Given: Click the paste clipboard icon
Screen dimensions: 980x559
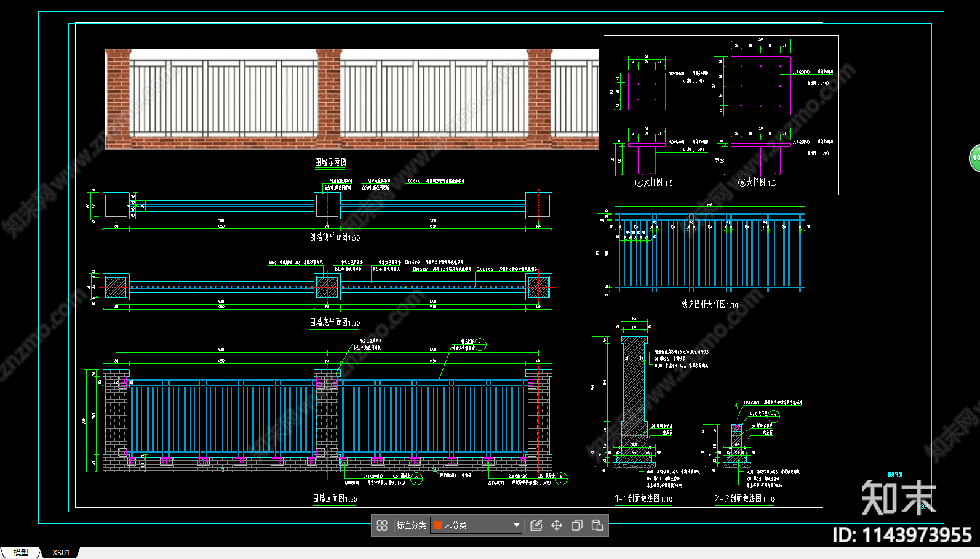Looking at the screenshot, I should click(x=597, y=525).
